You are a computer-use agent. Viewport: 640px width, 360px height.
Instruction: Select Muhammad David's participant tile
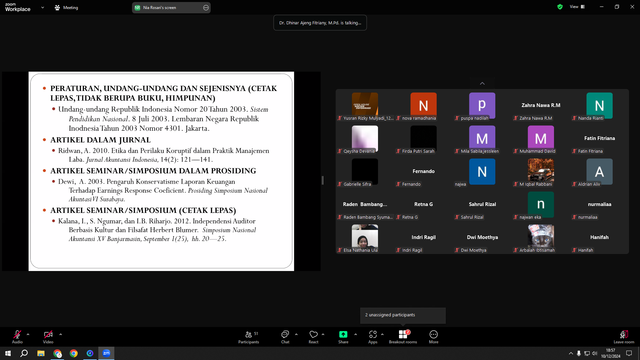[540, 139]
